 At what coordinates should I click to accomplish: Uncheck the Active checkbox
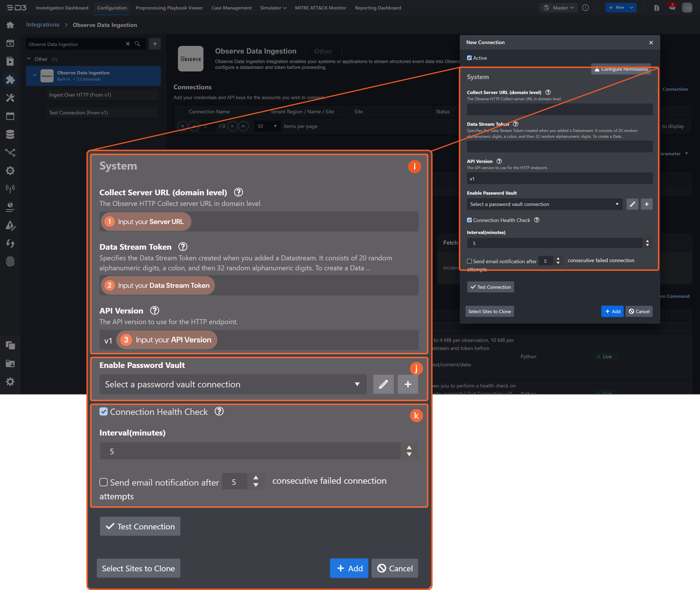click(469, 58)
